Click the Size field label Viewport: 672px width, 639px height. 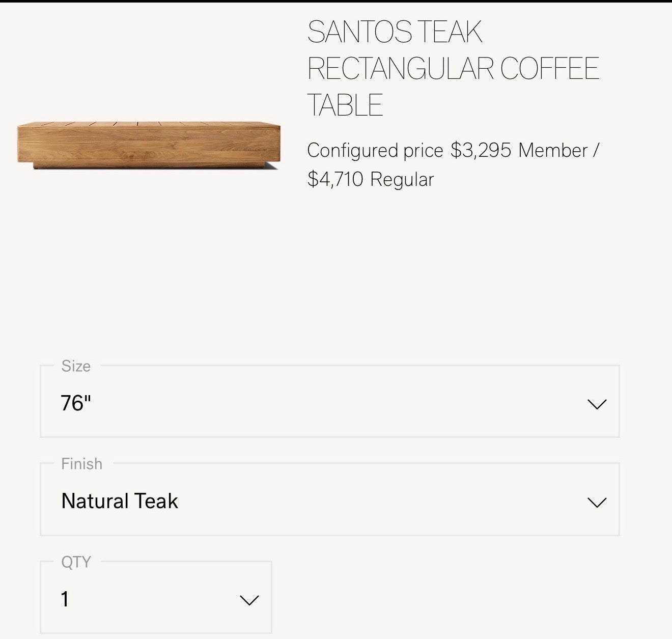pos(76,366)
